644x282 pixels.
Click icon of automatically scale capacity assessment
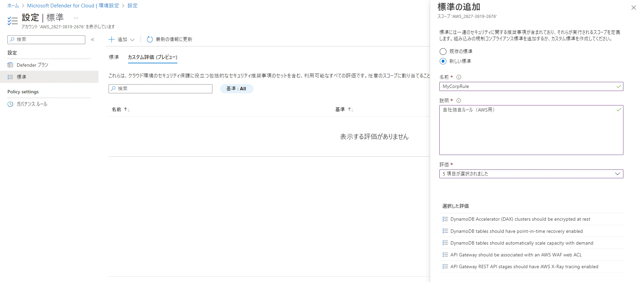click(445, 243)
